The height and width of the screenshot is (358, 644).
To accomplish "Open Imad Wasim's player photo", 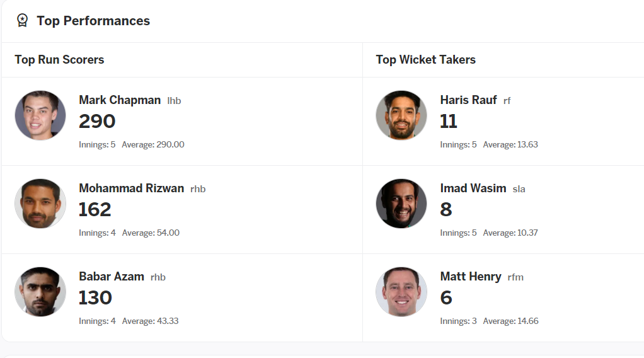I will pyautogui.click(x=401, y=204).
